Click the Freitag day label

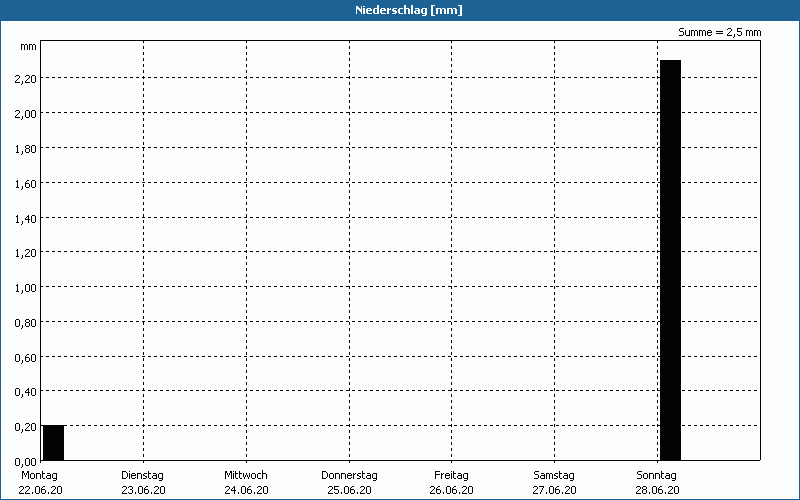tap(451, 475)
